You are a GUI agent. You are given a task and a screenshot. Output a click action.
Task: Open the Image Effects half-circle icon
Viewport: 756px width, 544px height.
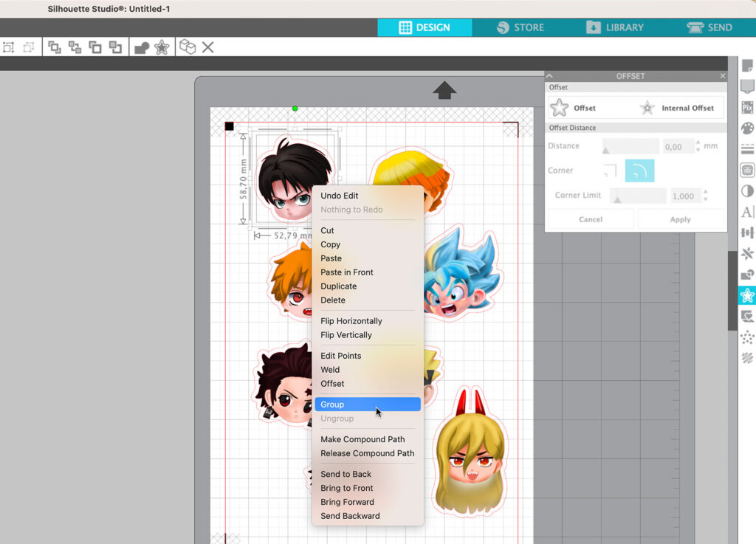pyautogui.click(x=747, y=191)
